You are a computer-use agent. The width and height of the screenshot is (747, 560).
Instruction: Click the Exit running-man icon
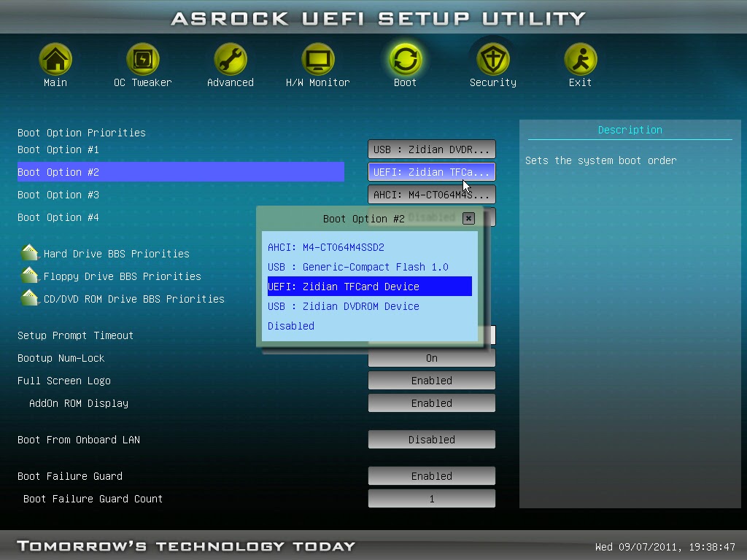(580, 59)
